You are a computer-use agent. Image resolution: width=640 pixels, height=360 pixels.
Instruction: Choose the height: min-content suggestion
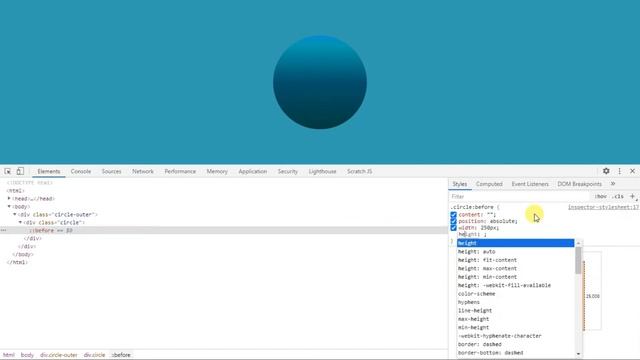pos(516,277)
